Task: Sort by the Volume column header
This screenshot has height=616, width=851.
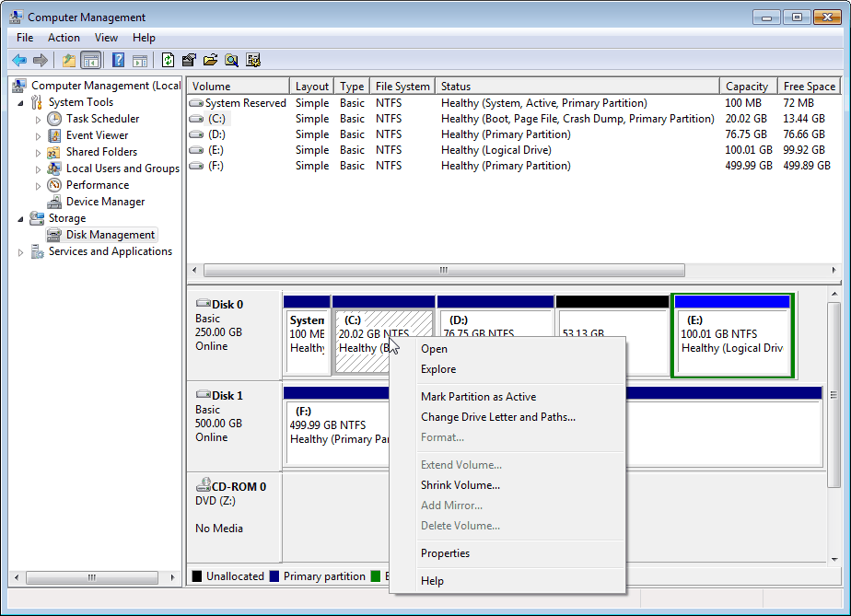Action: click(239, 87)
